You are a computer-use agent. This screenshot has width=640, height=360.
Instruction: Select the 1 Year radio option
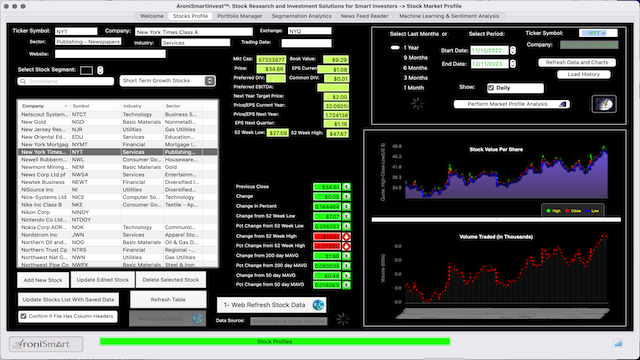395,48
